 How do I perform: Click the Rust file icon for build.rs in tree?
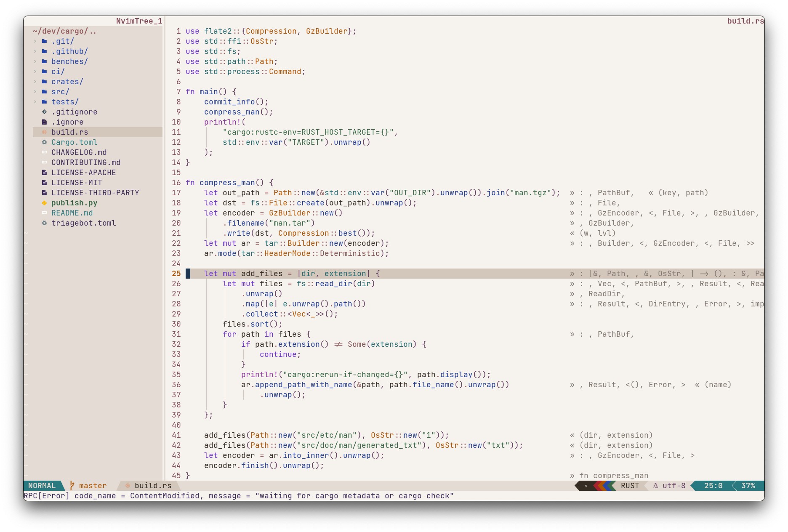[44, 132]
